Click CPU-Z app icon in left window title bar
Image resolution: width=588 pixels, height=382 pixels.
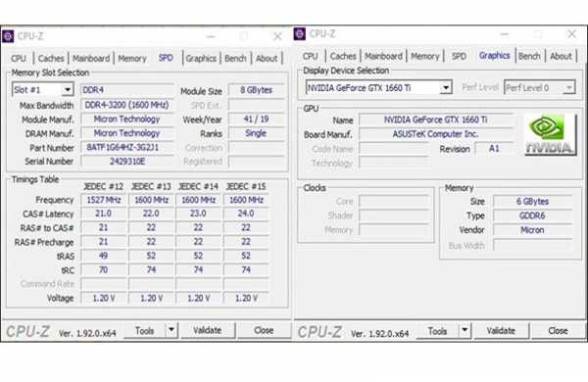[8, 36]
